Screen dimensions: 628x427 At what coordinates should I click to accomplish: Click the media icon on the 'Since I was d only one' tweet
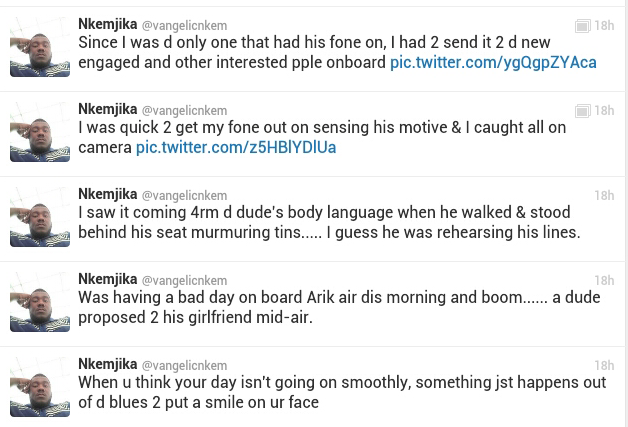pyautogui.click(x=582, y=26)
